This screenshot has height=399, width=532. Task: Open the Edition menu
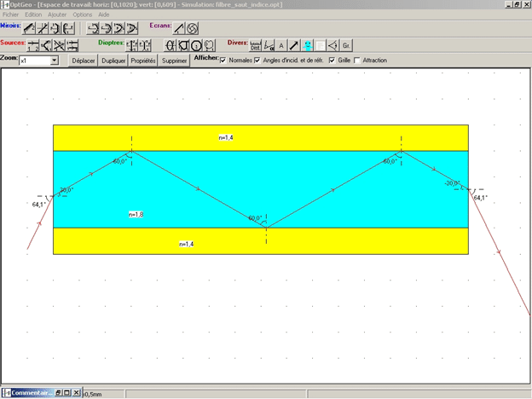[x=33, y=14]
